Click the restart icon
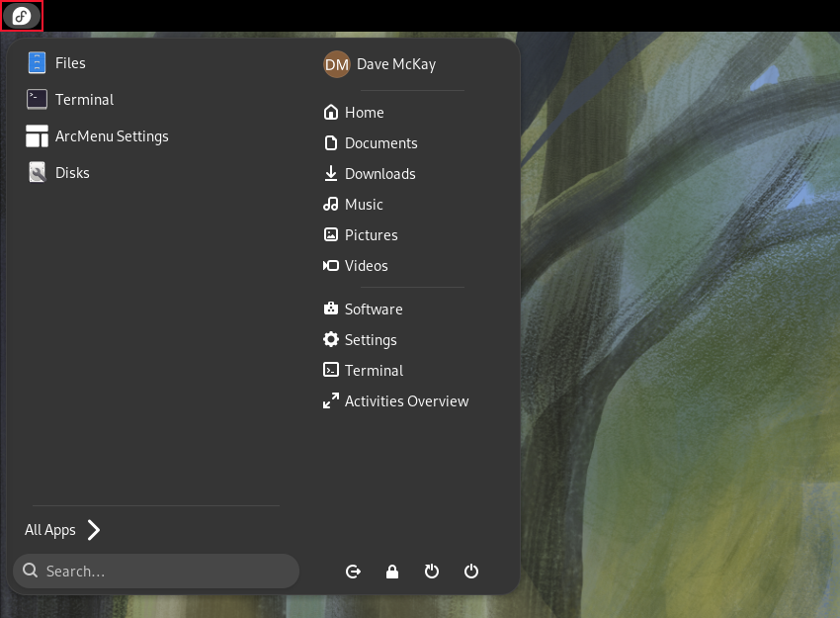The height and width of the screenshot is (618, 840). coord(432,572)
